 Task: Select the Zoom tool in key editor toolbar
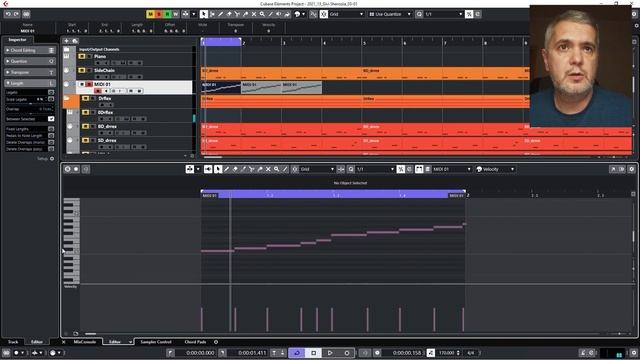point(276,169)
